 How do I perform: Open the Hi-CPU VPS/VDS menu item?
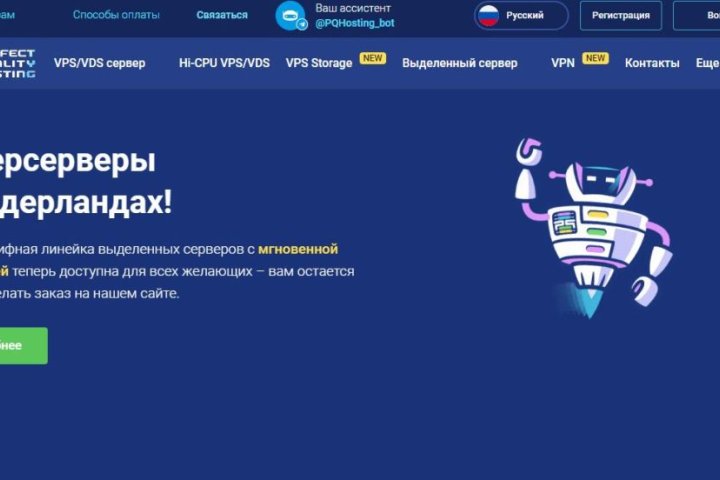[x=224, y=63]
